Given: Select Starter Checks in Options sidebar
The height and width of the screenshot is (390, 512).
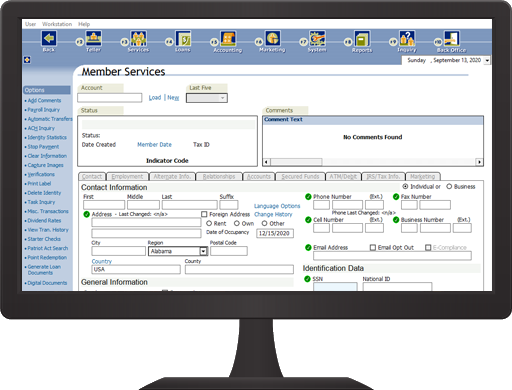Looking at the screenshot, I should (x=44, y=239).
